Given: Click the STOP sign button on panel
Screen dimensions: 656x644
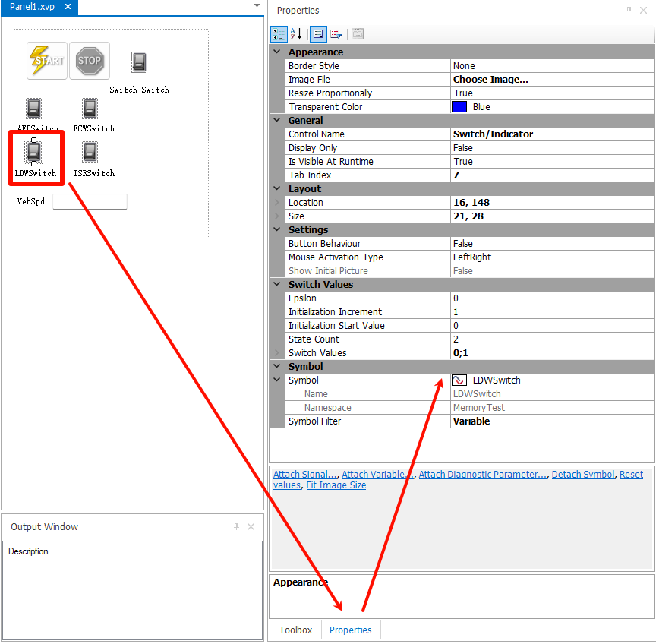Looking at the screenshot, I should (90, 61).
